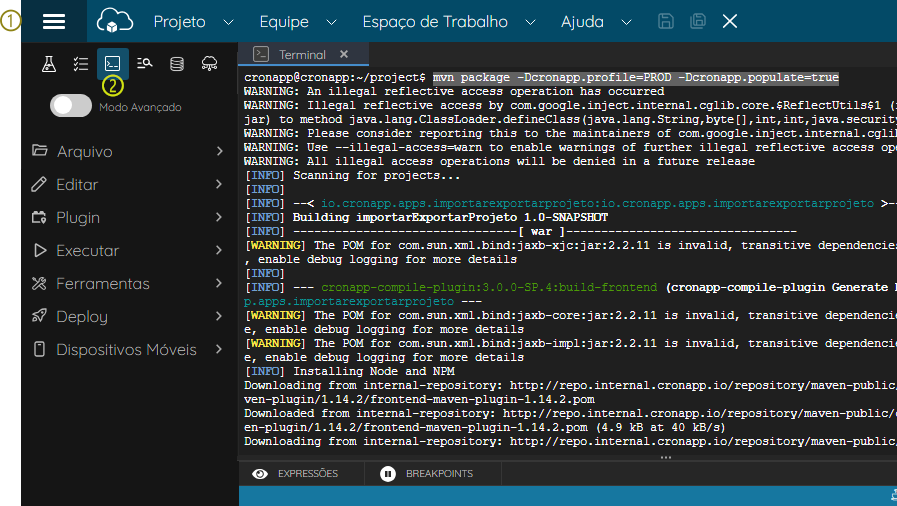Expand arrow next to Editar
Viewport: 897px width, 506px height.
pyautogui.click(x=220, y=184)
